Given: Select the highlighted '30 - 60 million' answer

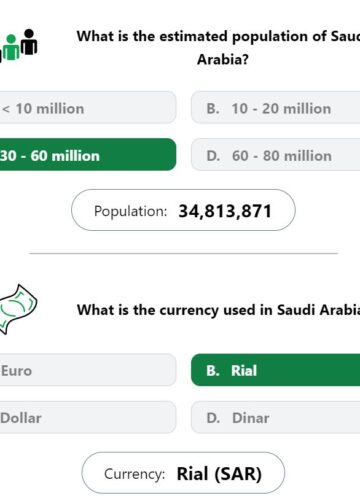Looking at the screenshot, I should [x=88, y=155].
